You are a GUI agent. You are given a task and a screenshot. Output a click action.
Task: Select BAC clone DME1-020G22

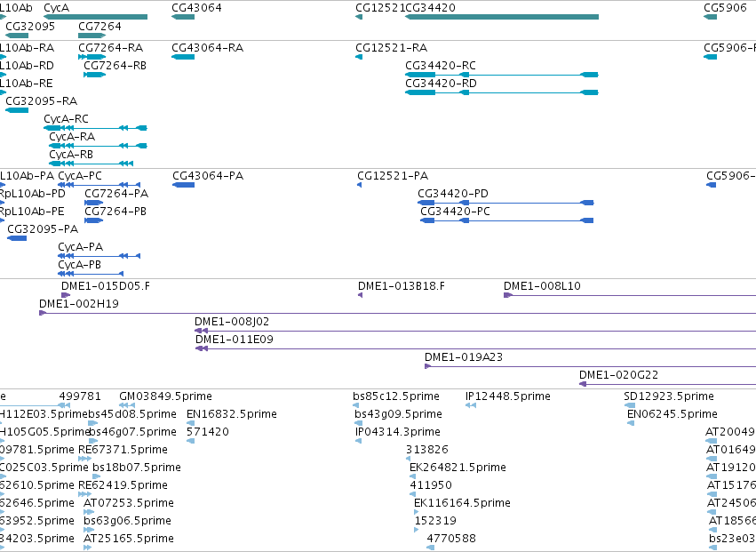click(x=618, y=376)
